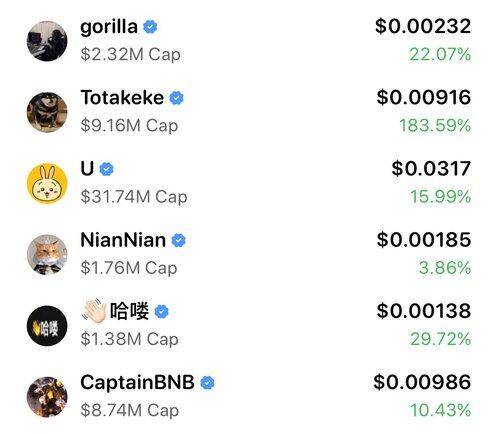500x434 pixels.
Task: Open the black 哈喽 token avatar
Action: pos(47,326)
